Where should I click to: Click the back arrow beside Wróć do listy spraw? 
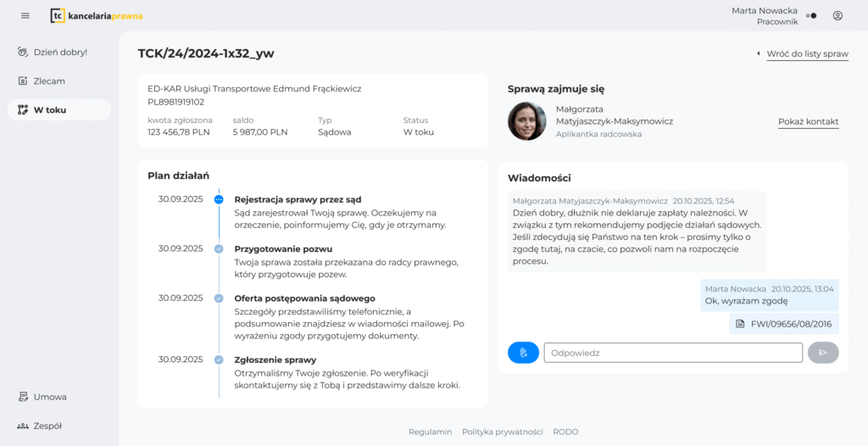point(758,54)
